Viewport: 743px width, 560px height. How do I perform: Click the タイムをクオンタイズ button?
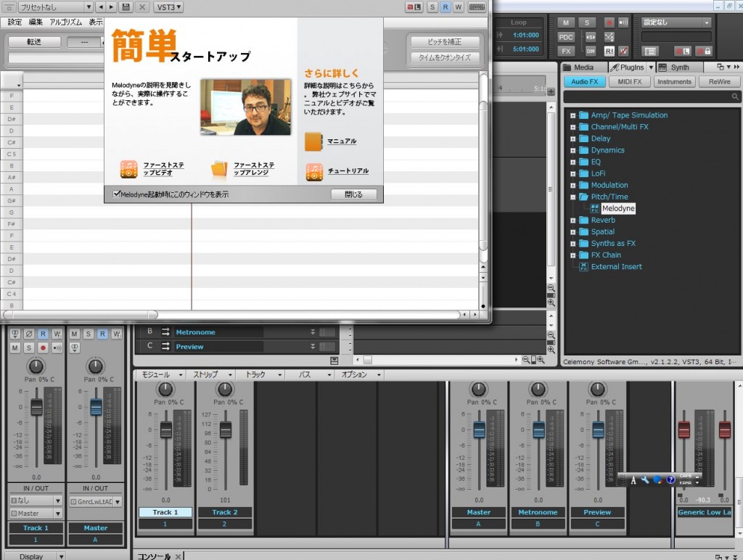[444, 57]
